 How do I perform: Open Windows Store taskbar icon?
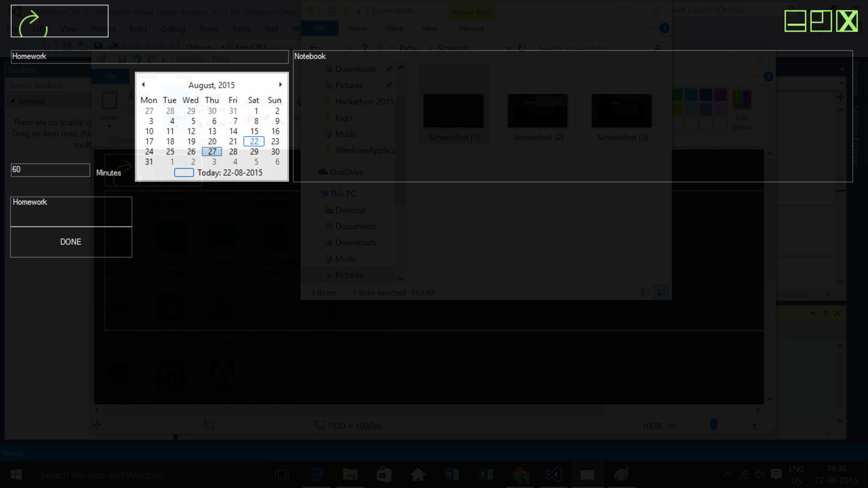384,474
